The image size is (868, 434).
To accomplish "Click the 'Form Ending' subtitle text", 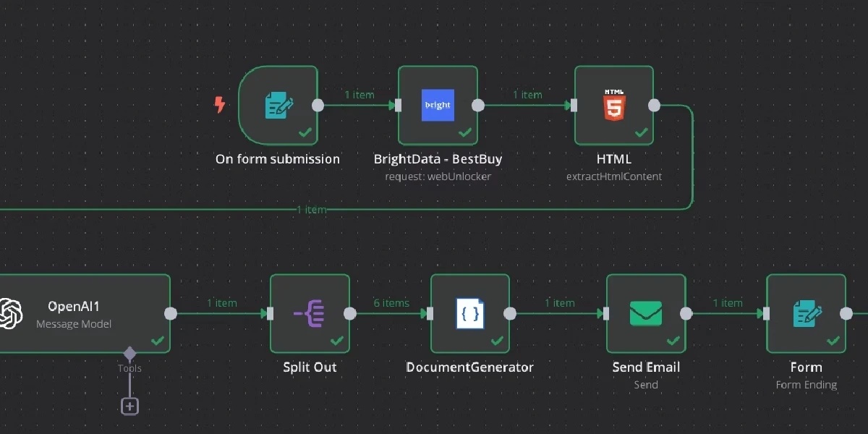I will coord(807,385).
